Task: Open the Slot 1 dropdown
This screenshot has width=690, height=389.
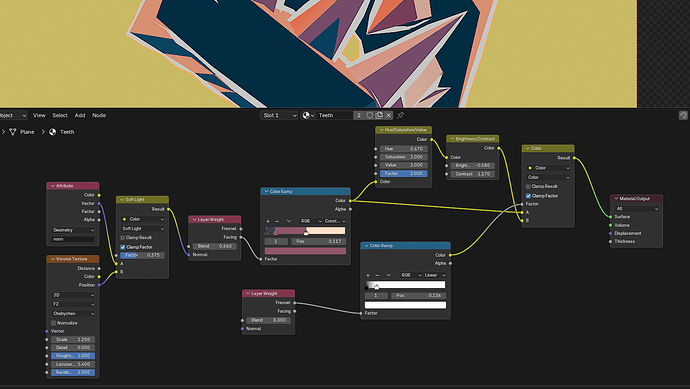Action: 279,115
